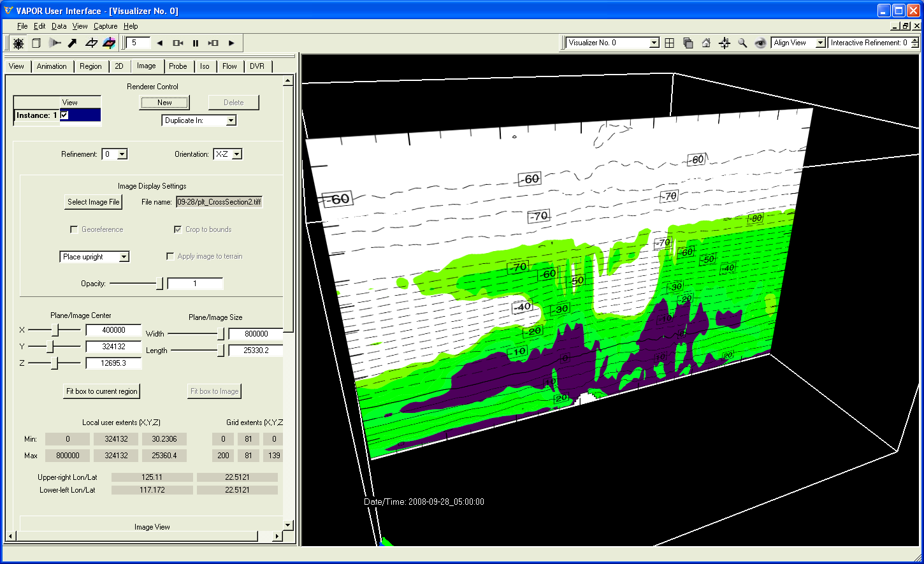Pause the animation playback
This screenshot has width=924, height=564.
tap(196, 43)
